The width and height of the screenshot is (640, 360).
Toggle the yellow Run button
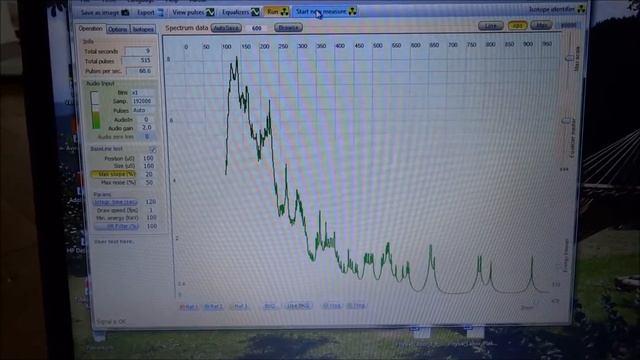pyautogui.click(x=277, y=11)
